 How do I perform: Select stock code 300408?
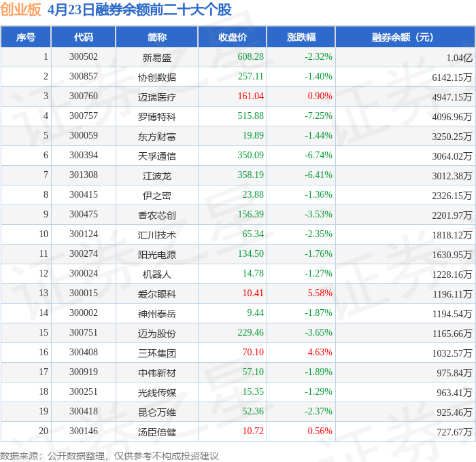[x=84, y=353]
